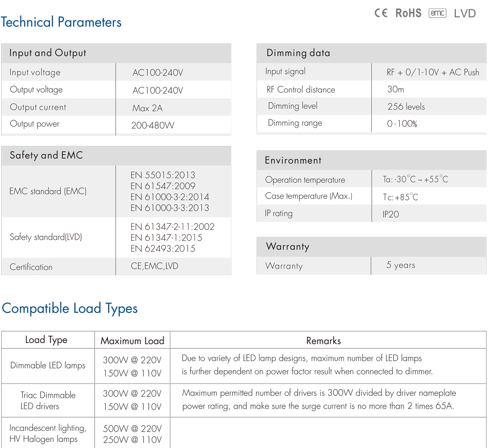Click the RoHS compliance logo

click(408, 13)
